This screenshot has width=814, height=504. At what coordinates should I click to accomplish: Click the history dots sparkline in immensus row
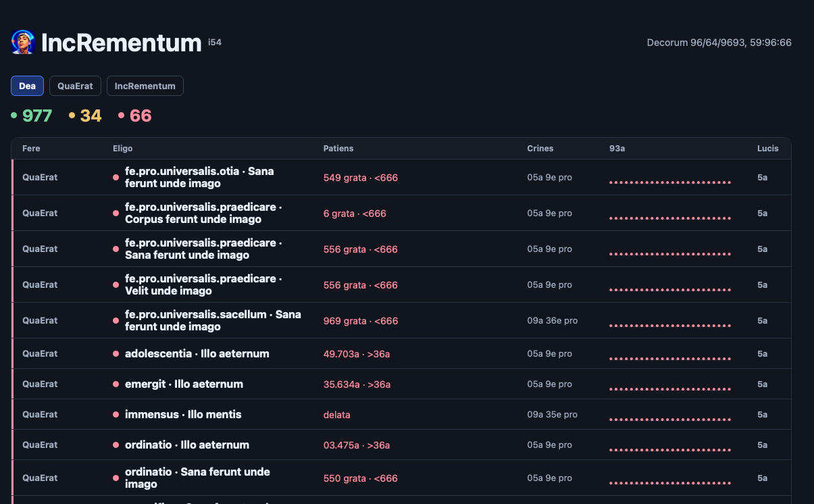pos(670,420)
